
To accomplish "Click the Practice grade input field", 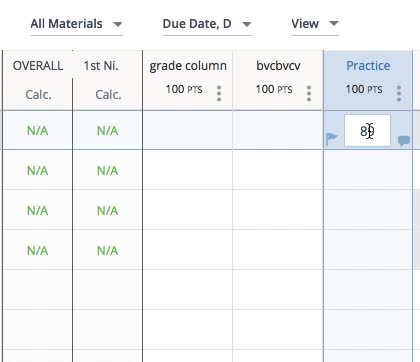I will tap(367, 131).
